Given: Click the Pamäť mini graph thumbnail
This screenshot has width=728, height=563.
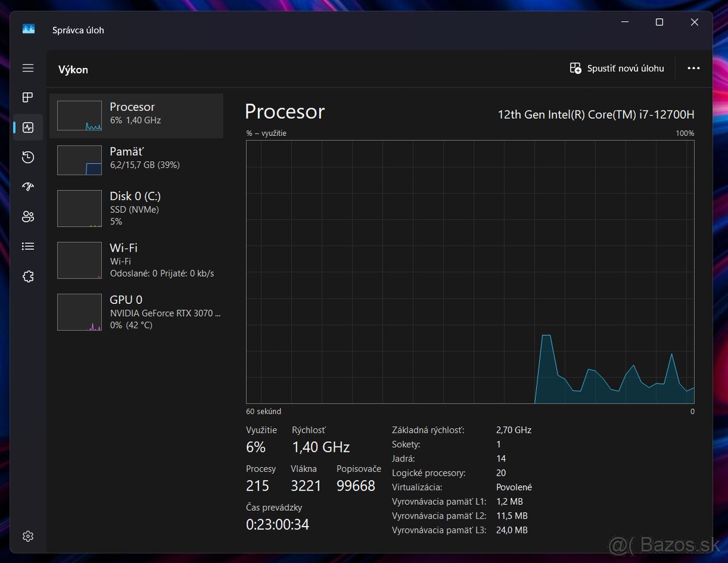Looking at the screenshot, I should [x=79, y=160].
